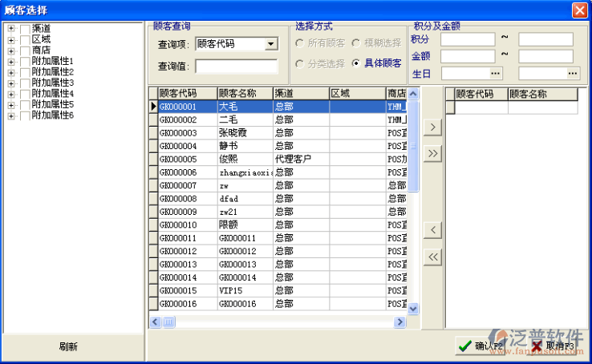
Task: Click the 确认F2 button with green checkmark
Action: point(480,346)
